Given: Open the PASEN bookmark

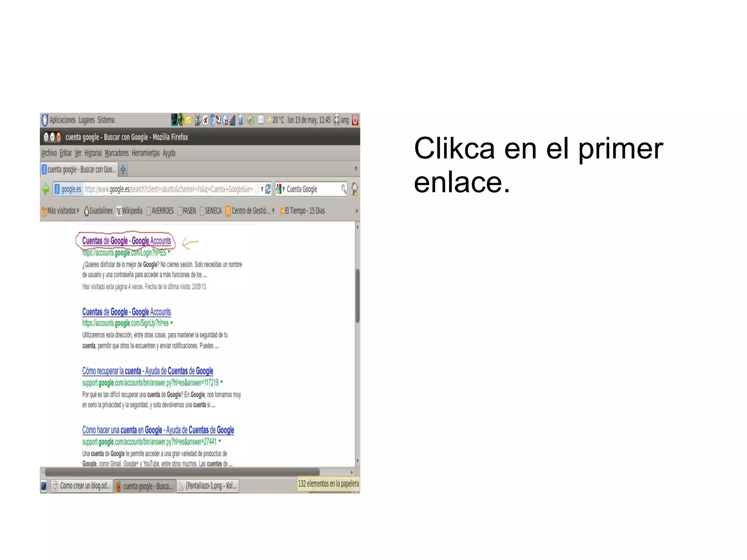Looking at the screenshot, I should coord(186,211).
